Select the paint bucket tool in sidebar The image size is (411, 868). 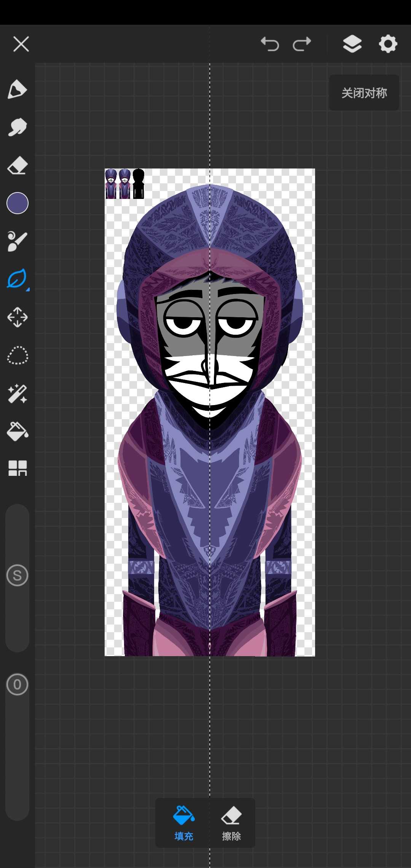18,431
